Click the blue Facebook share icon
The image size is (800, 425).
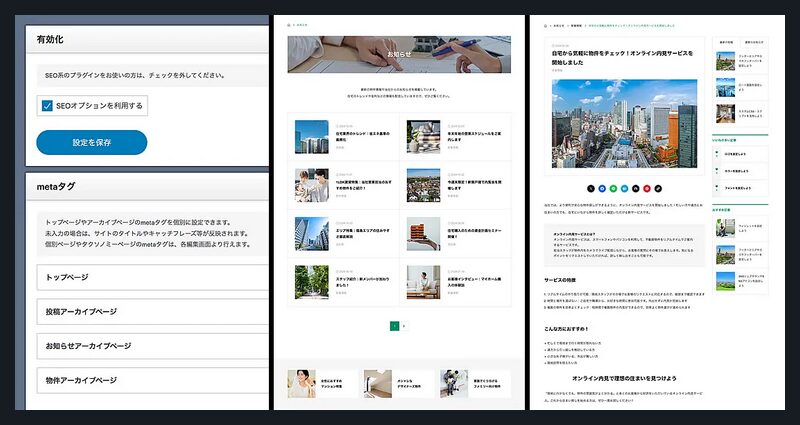[602, 188]
